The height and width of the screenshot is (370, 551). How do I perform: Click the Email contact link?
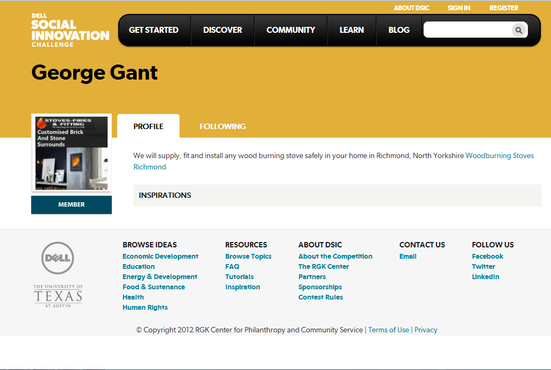pos(408,256)
